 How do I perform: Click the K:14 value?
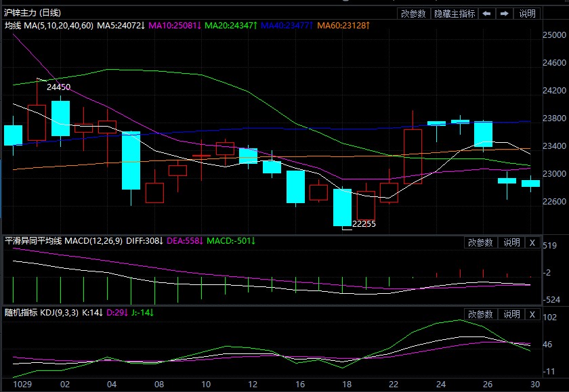point(93,313)
